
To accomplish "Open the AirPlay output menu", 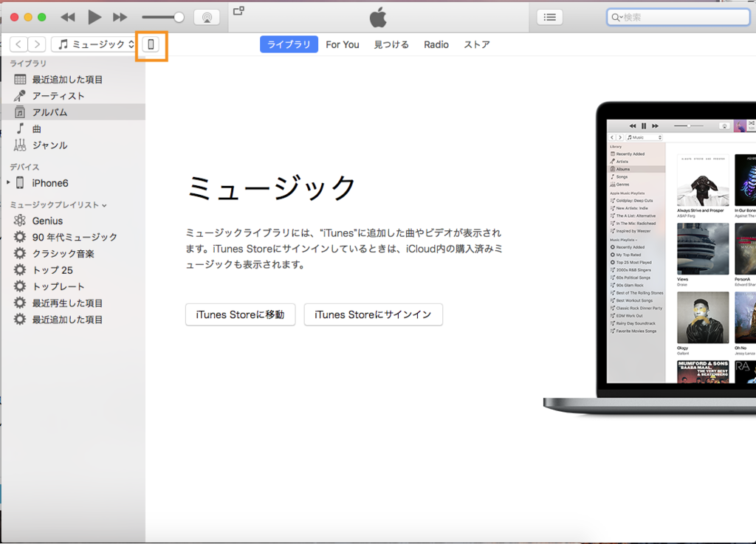I will 207,18.
